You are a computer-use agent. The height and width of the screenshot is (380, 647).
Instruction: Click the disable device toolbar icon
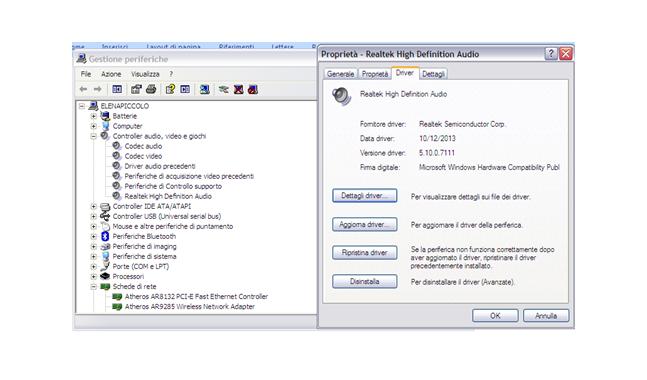[253, 89]
